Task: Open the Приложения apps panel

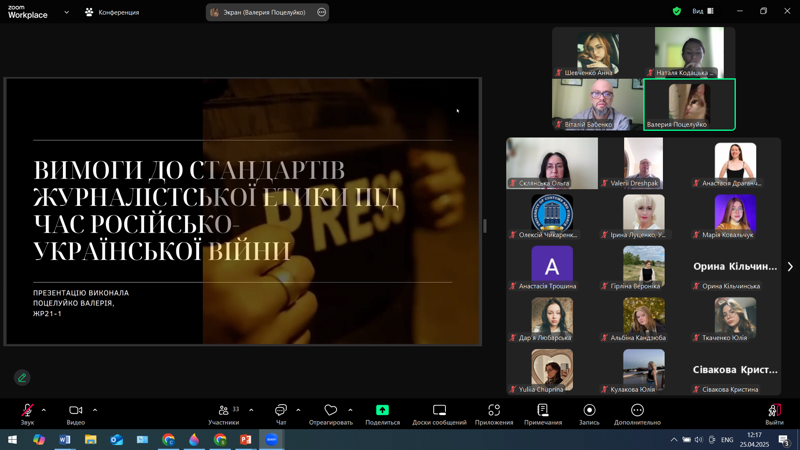Action: point(494,414)
